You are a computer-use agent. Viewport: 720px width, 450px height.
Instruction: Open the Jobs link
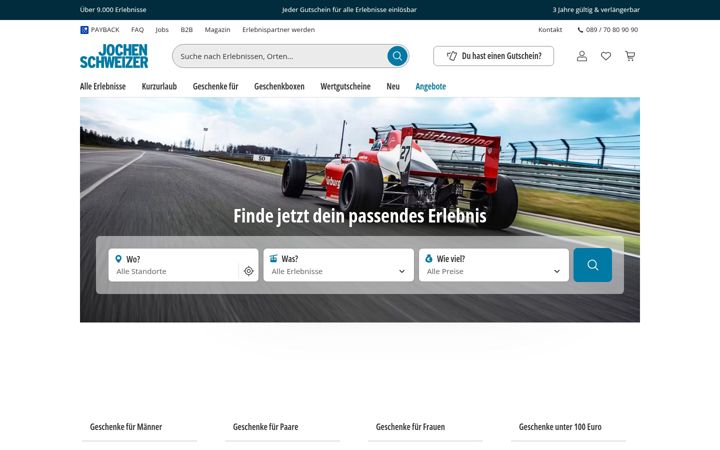click(162, 30)
